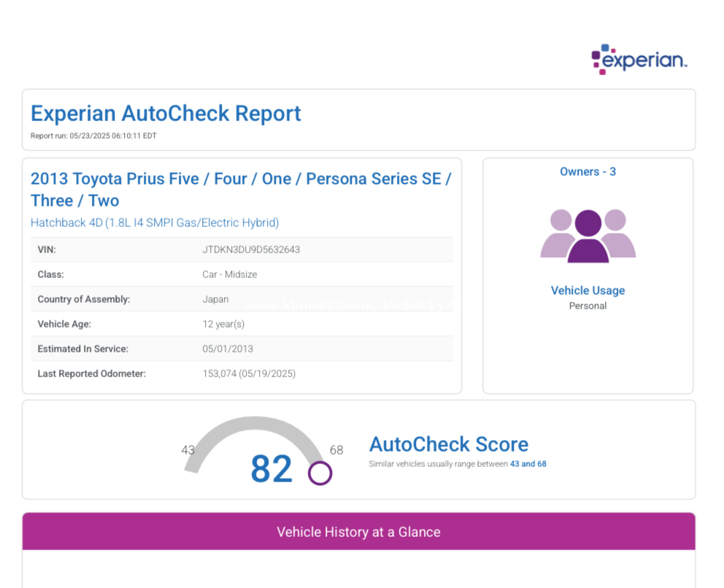Viewport: 724px width, 588px height.
Task: Click the three owners people icon
Action: tap(588, 235)
